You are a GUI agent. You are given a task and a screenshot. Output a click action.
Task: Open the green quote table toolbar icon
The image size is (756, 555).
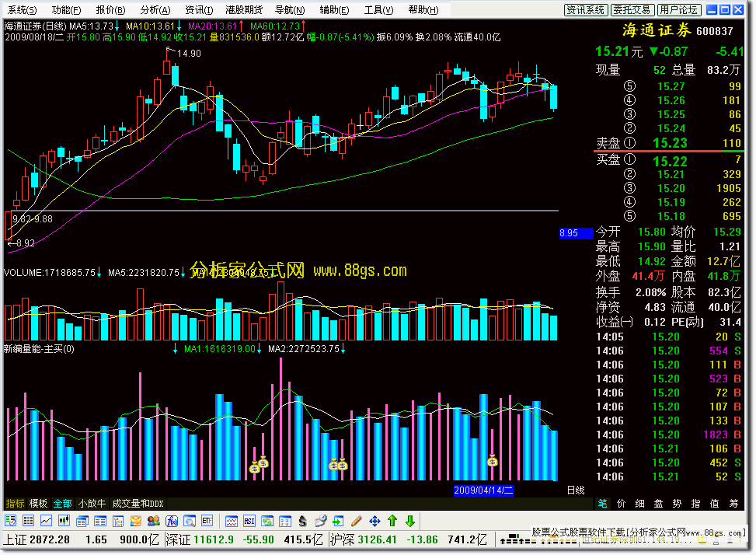(29, 522)
